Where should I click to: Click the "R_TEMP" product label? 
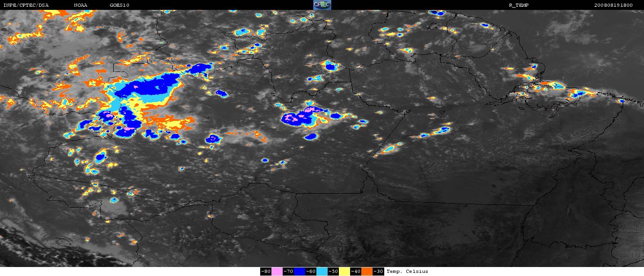[518, 5]
